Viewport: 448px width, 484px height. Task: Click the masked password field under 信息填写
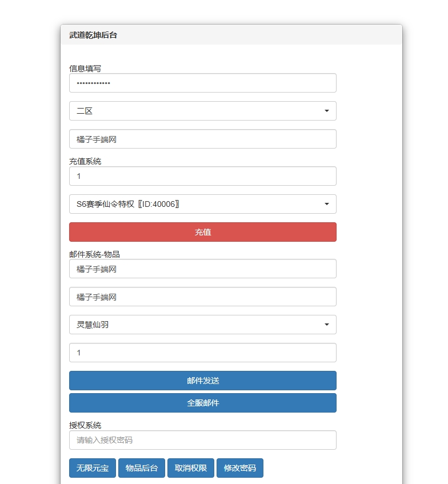[x=202, y=83]
